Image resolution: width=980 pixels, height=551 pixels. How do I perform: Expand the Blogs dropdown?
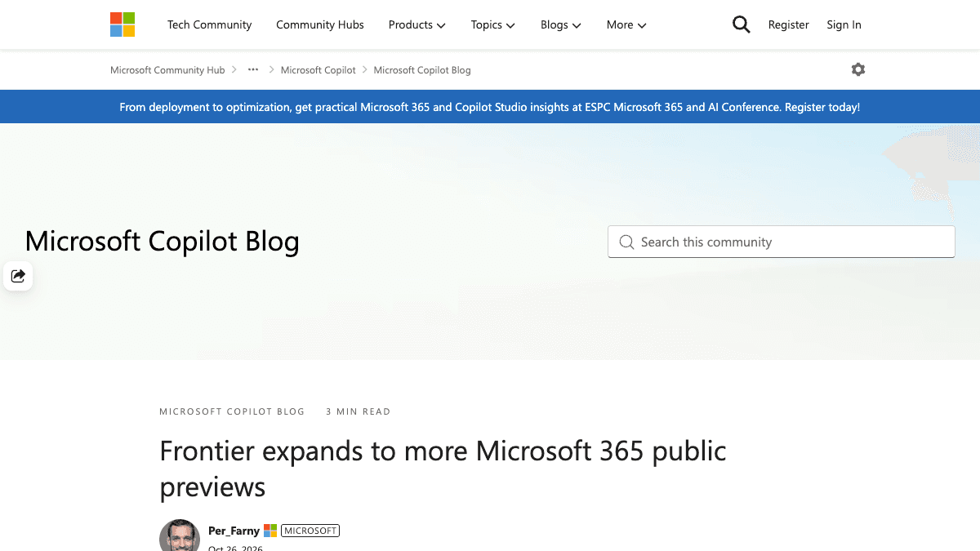(x=560, y=24)
